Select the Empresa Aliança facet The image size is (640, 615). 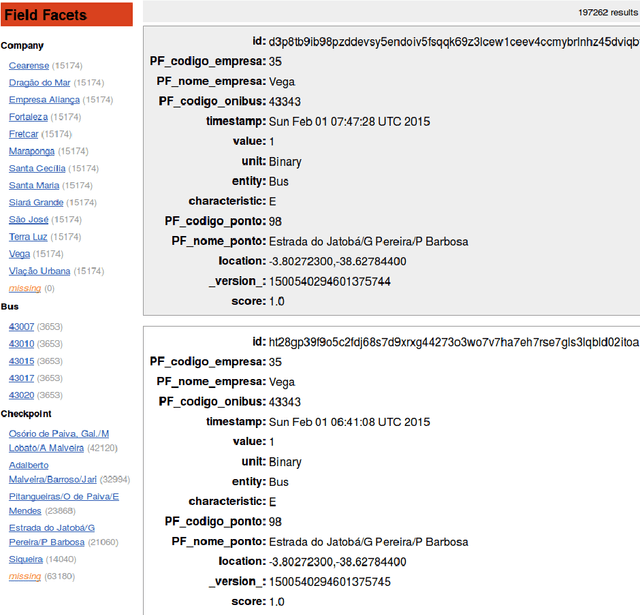[x=45, y=99]
